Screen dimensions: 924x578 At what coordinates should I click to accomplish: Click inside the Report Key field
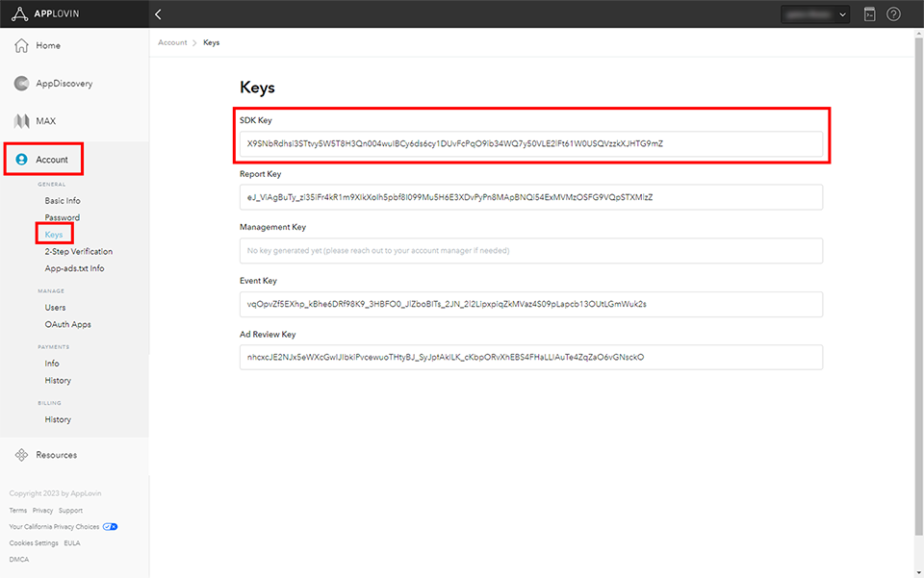click(x=531, y=197)
